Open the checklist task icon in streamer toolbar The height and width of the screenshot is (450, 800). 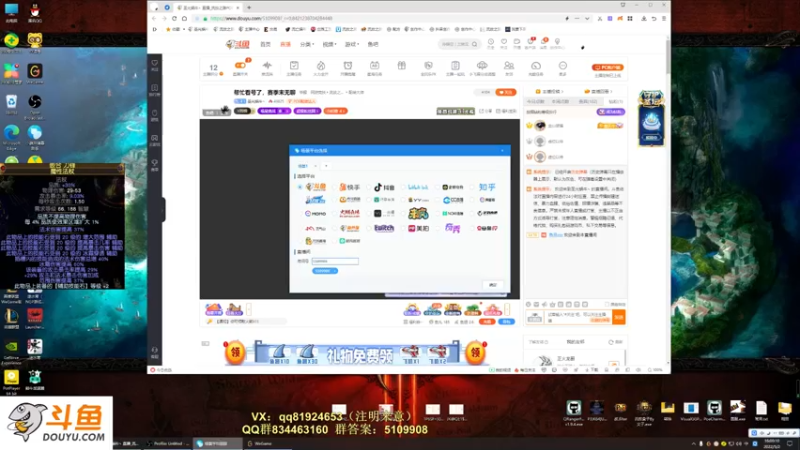click(294, 65)
